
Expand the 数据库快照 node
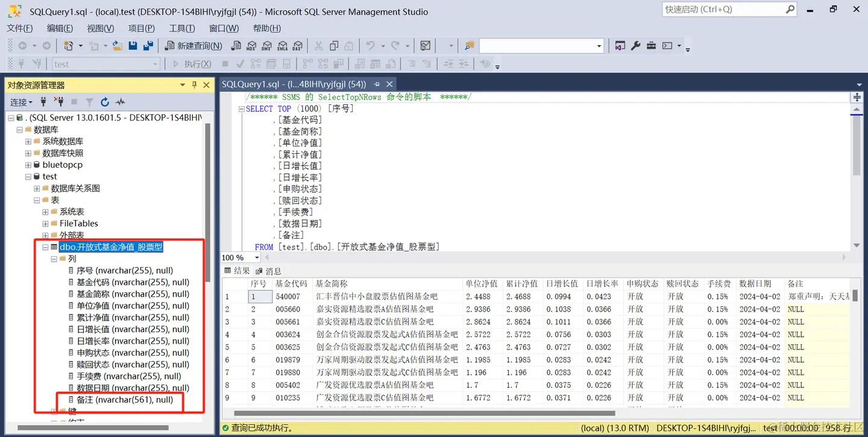28,153
